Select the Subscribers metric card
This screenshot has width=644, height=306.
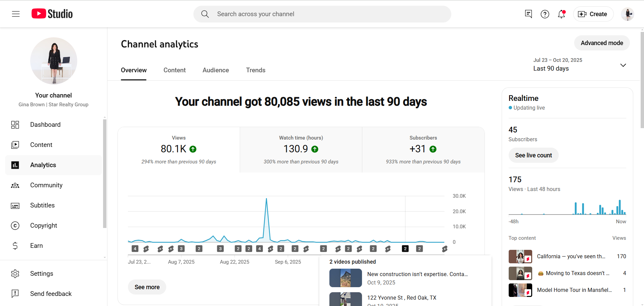coord(423,150)
